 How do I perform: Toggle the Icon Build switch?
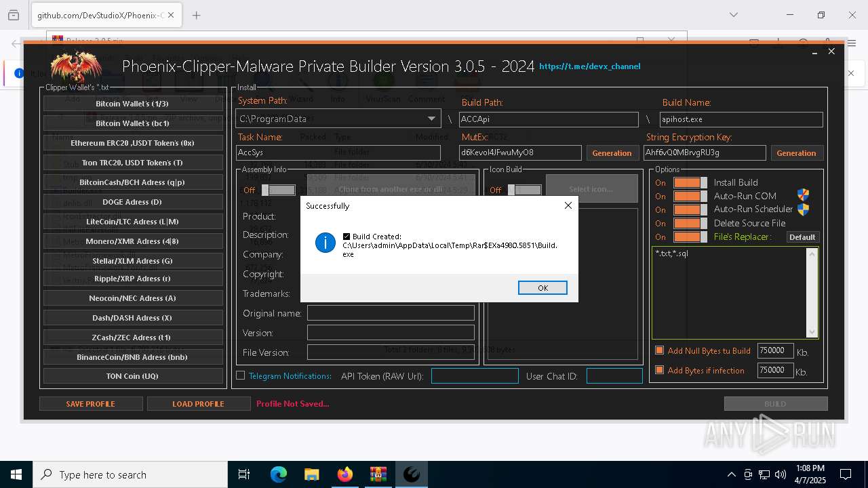[x=525, y=190]
